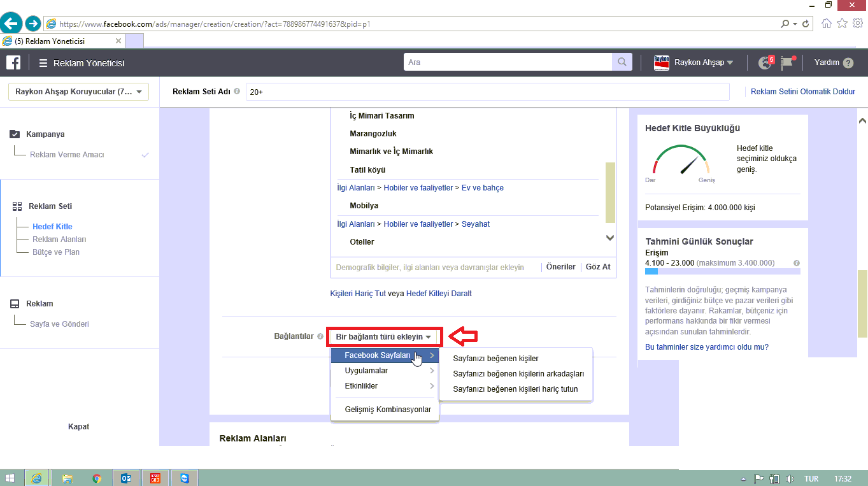Click the info icon next to Reklam Seti Adı
868x486 pixels.
coord(237,91)
